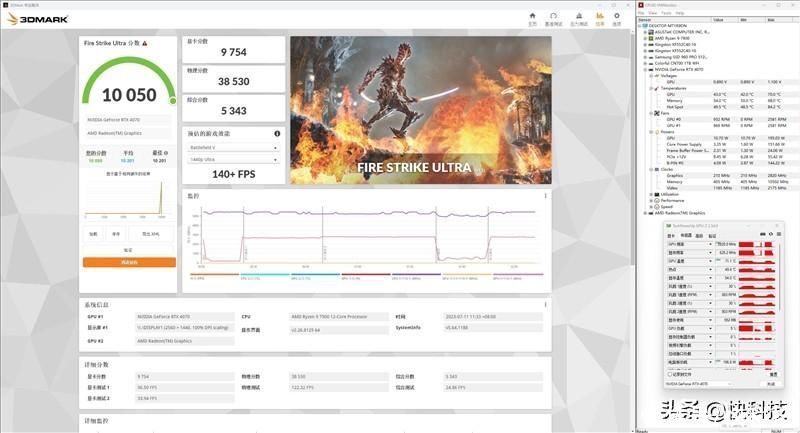Click the Utilization icon in HWMonitor tree
This screenshot has width=800, height=433.
pos(657,194)
